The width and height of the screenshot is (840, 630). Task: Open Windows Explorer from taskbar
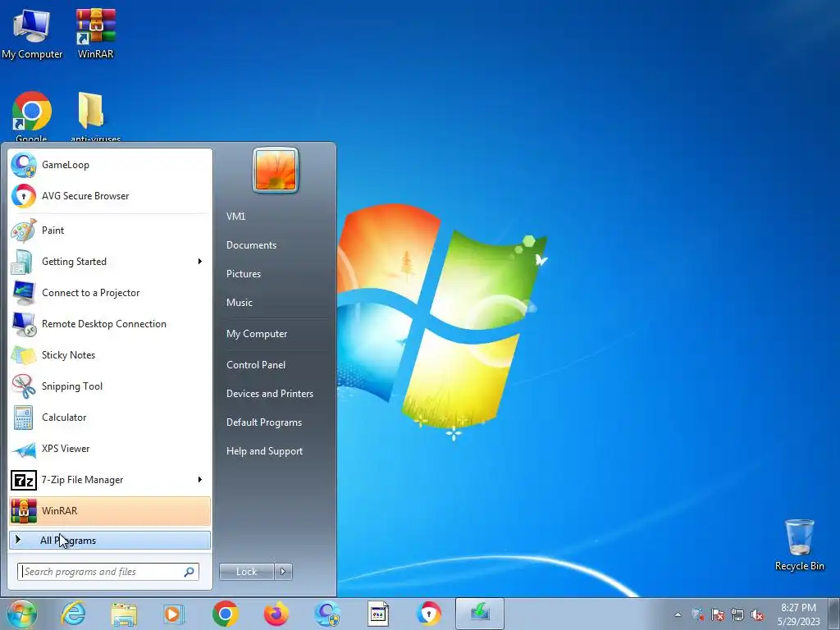(125, 614)
